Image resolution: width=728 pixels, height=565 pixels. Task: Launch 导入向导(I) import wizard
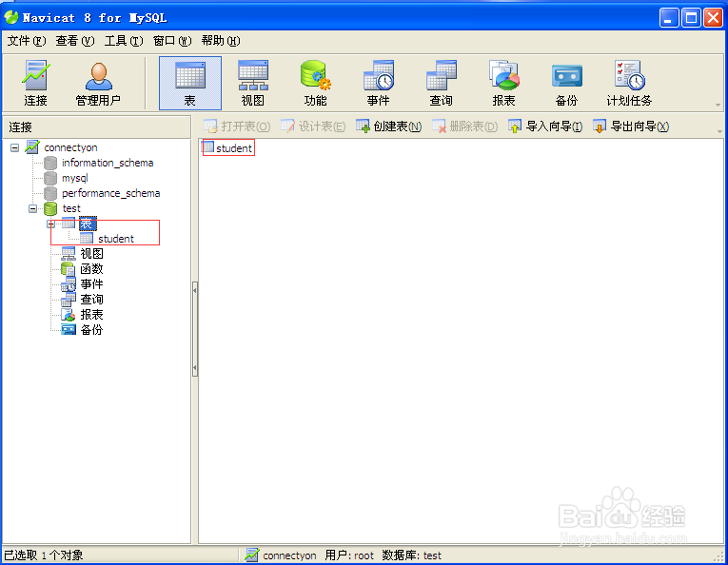(x=545, y=127)
